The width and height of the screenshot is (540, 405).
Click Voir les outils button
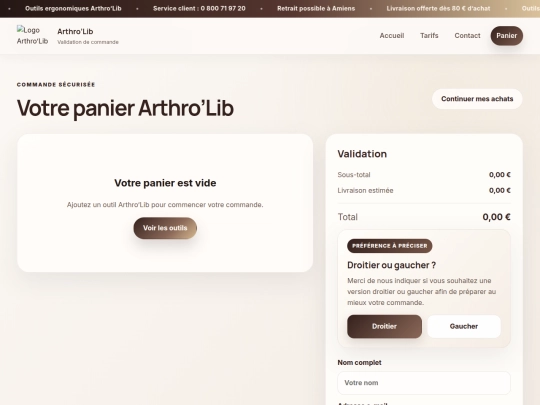165,228
